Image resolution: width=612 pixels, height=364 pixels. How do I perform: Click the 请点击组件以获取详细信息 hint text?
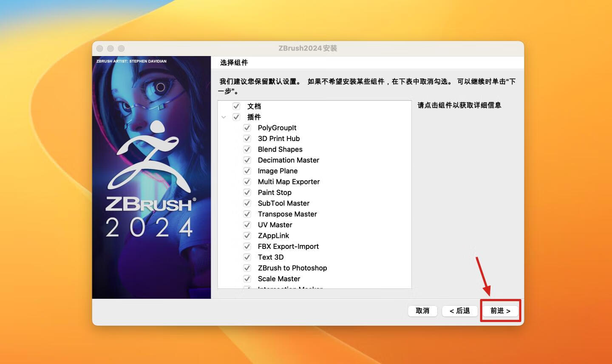(x=459, y=105)
